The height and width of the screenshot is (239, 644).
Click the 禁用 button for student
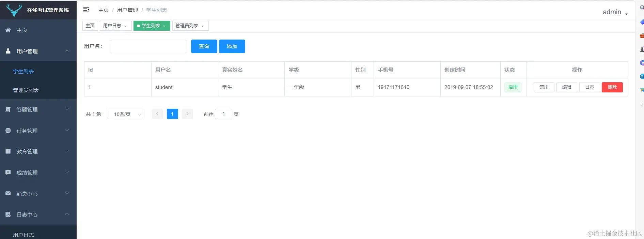tap(544, 87)
